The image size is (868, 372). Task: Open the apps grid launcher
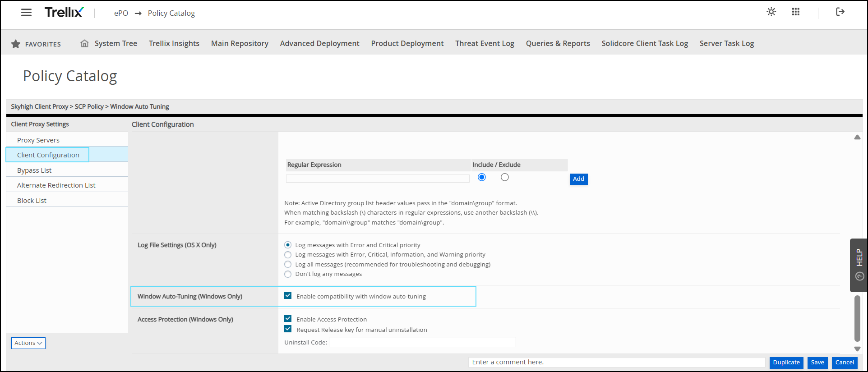pyautogui.click(x=796, y=12)
